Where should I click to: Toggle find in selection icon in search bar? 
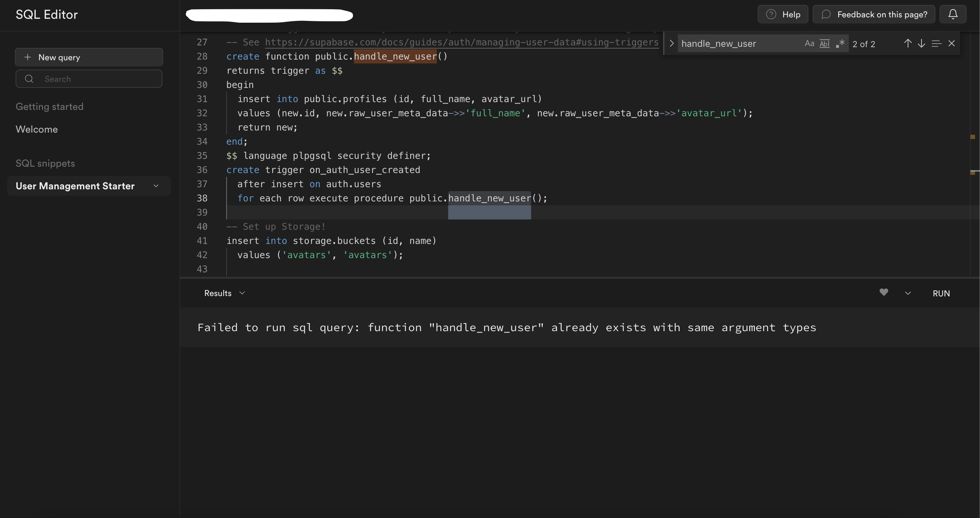[x=936, y=43]
